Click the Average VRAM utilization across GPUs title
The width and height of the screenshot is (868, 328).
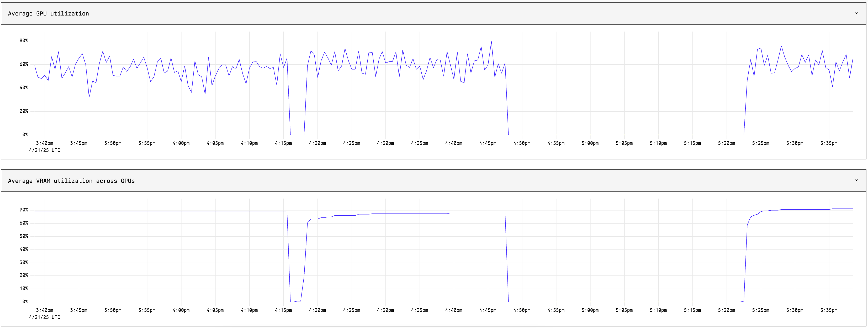pos(71,181)
